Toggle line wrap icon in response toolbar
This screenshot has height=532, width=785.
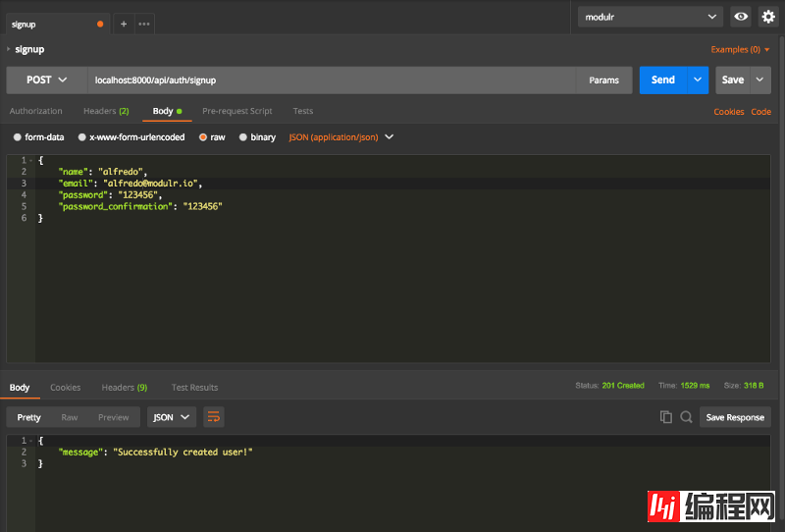[x=214, y=417]
